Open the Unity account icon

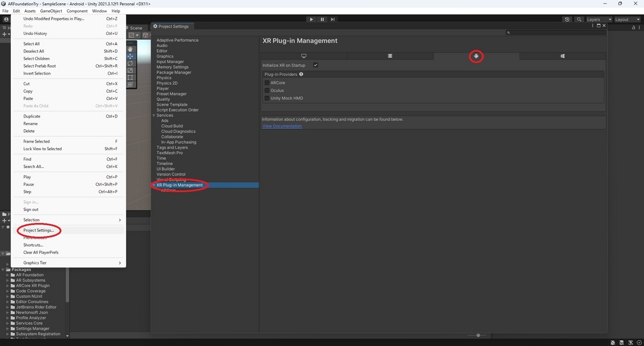[x=6, y=19]
